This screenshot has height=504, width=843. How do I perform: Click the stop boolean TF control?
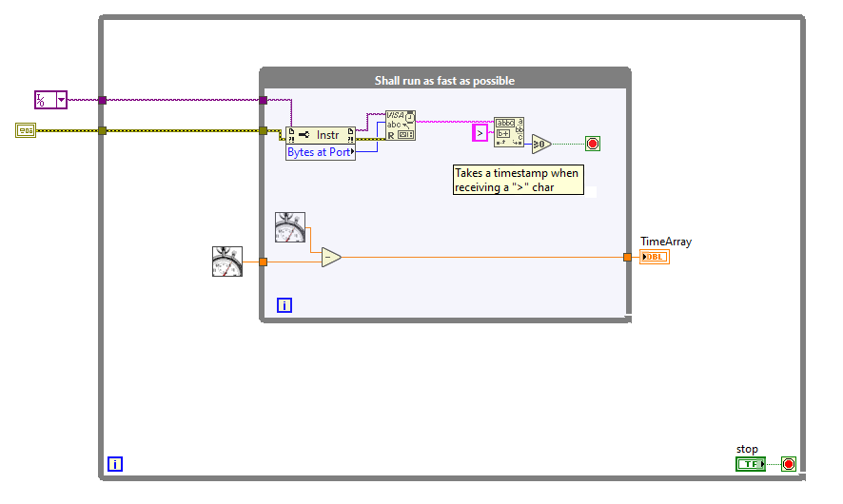tap(751, 464)
